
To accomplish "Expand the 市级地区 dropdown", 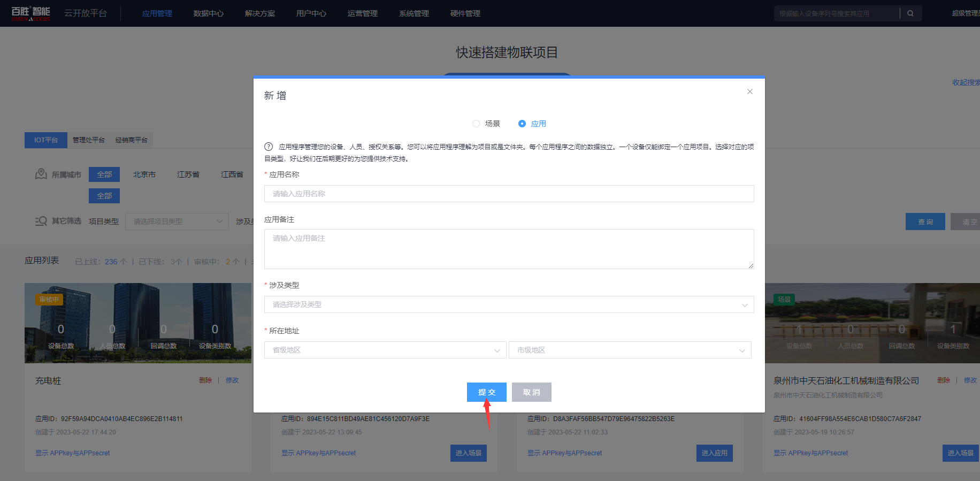I will click(x=630, y=350).
